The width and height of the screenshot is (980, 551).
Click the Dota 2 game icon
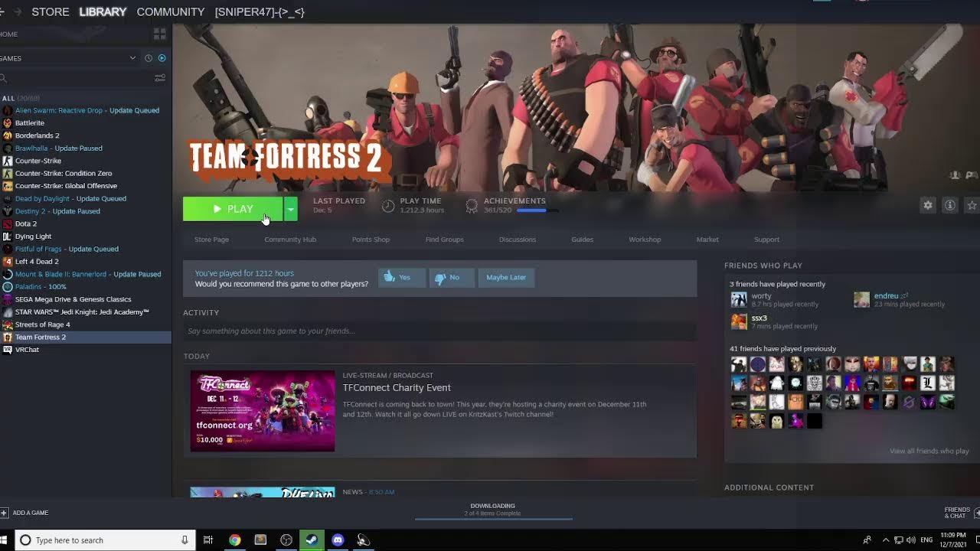(x=8, y=223)
